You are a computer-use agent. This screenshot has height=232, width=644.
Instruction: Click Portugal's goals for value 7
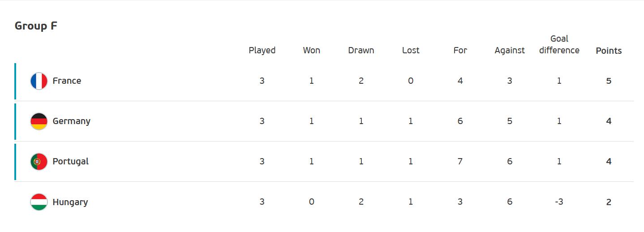point(460,162)
